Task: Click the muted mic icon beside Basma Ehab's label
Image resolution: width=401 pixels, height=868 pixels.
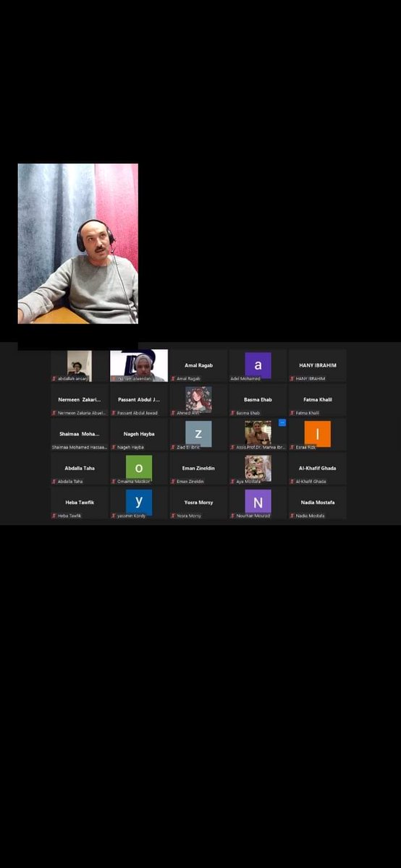Action: coord(233,413)
